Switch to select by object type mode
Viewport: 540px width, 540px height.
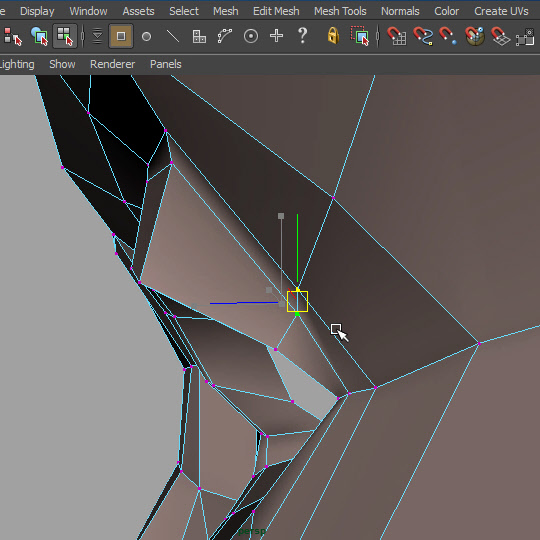[39, 36]
